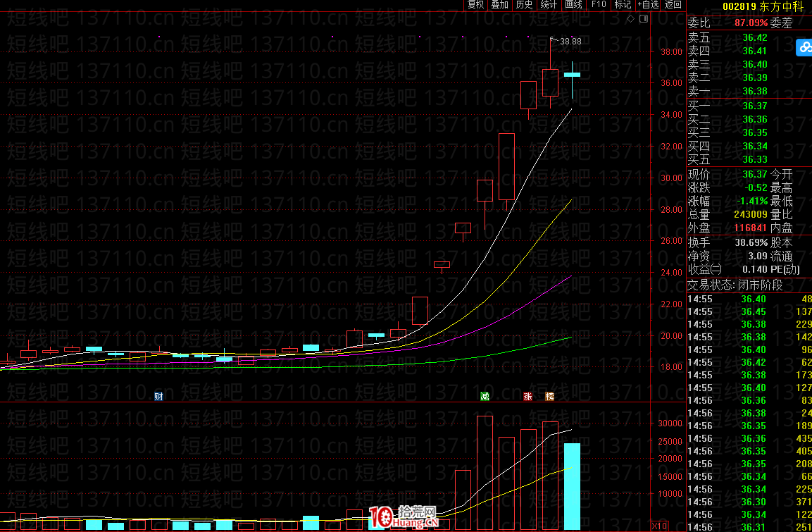This screenshot has height=532, width=812.
Task: Open the blue cloud icon
Action: pyautogui.click(x=804, y=48)
